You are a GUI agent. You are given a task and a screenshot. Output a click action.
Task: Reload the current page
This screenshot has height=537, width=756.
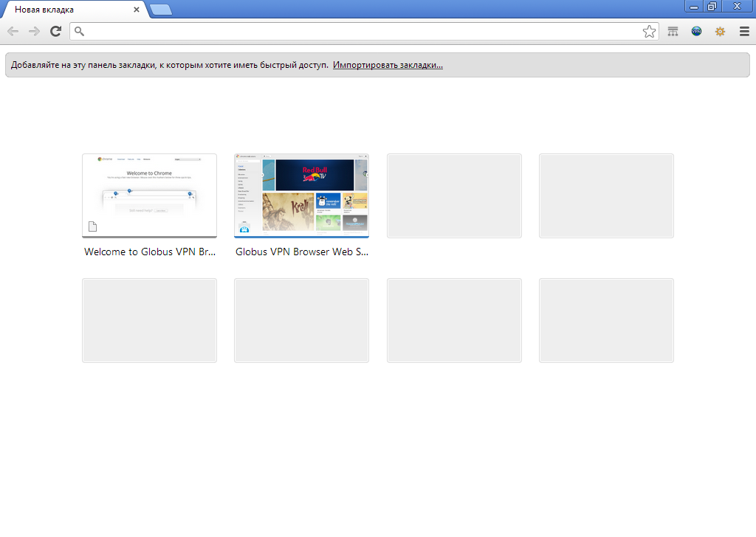(x=55, y=31)
